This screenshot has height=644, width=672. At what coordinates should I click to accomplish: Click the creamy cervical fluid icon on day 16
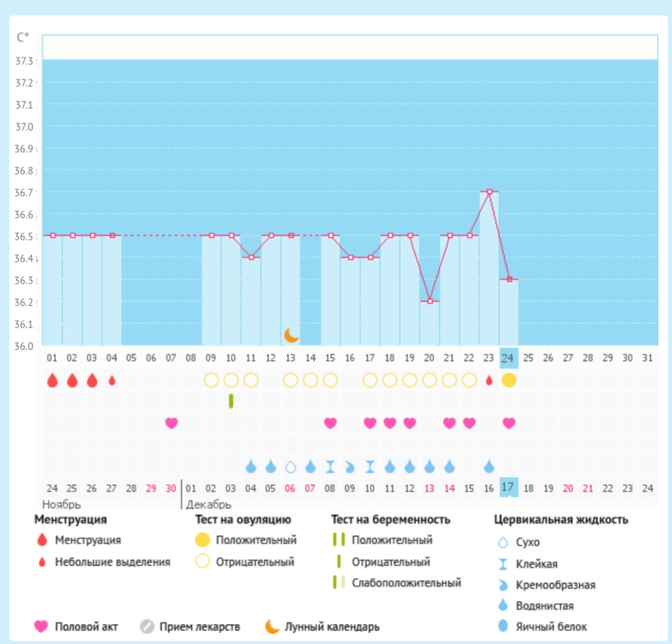[350, 466]
